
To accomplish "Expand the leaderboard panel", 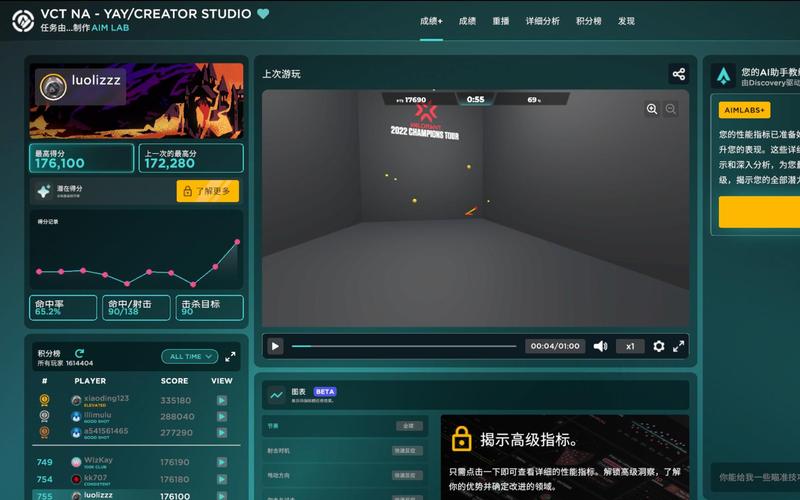I will (231, 357).
